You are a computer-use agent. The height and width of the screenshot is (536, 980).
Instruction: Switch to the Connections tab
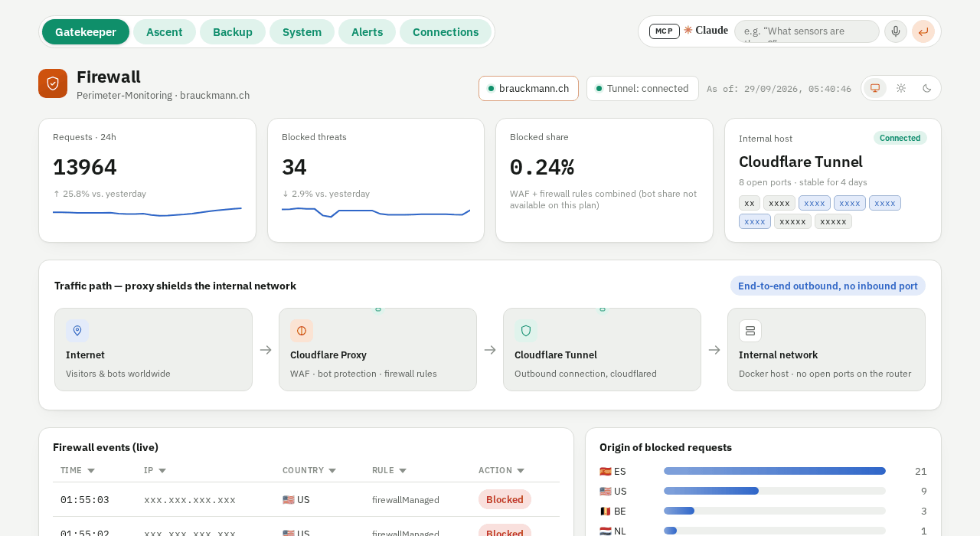coord(446,32)
